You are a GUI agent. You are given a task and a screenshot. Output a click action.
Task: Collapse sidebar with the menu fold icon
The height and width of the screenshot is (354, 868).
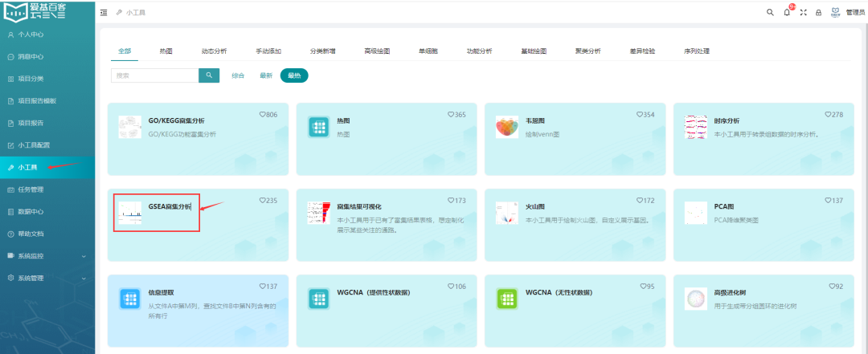pyautogui.click(x=104, y=12)
